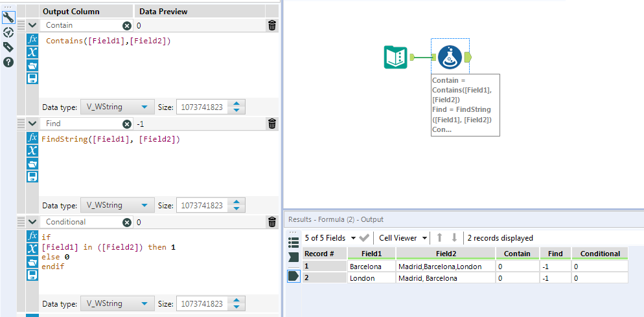Click the Contains expression editor text
This screenshot has width=644, height=317.
pos(108,41)
